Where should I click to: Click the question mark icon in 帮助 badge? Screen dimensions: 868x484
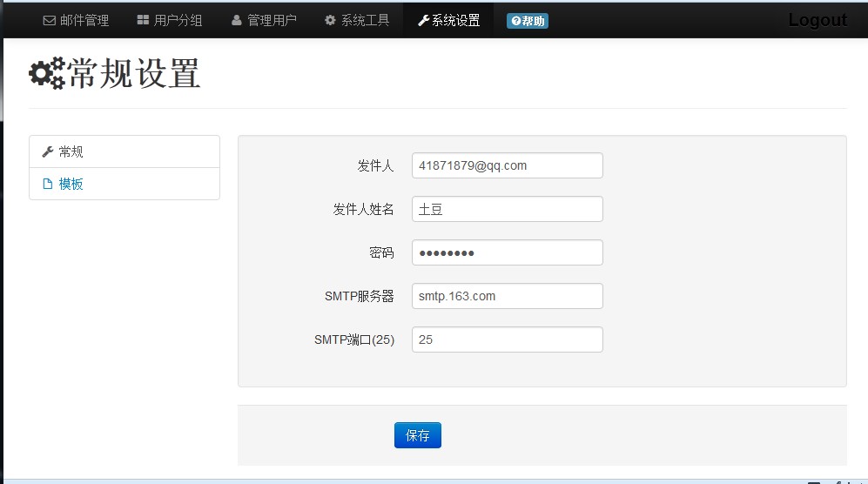[x=515, y=21]
